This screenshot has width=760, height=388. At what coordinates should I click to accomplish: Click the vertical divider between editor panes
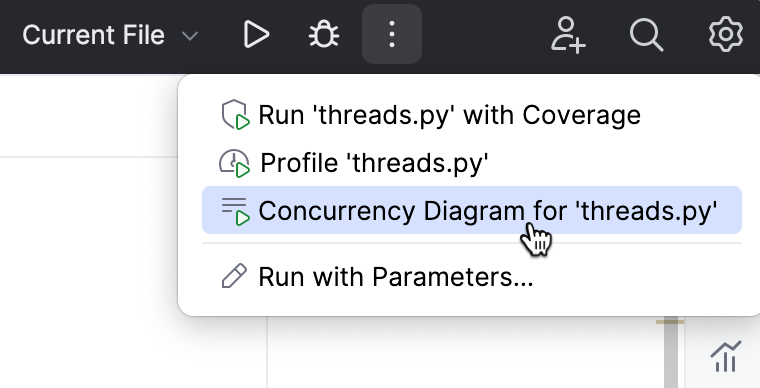point(267,352)
